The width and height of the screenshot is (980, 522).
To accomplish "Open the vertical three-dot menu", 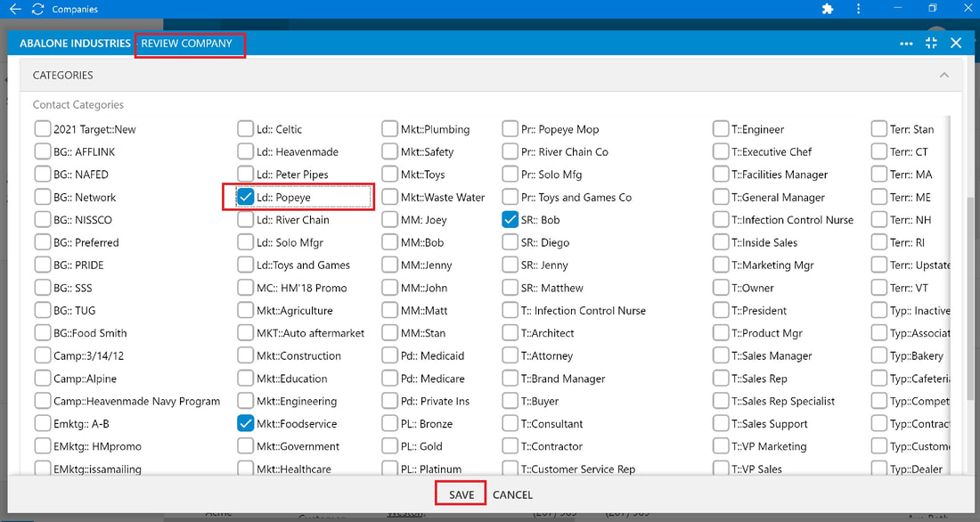I will (858, 9).
